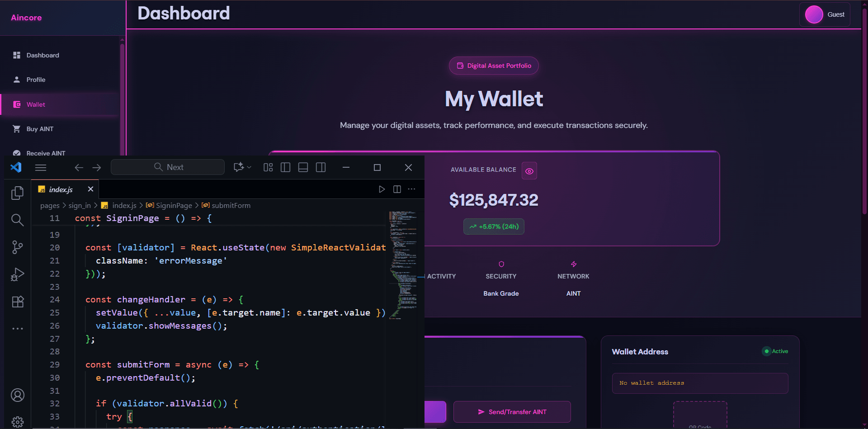Open the Manage settings gear in VS Code

click(17, 421)
